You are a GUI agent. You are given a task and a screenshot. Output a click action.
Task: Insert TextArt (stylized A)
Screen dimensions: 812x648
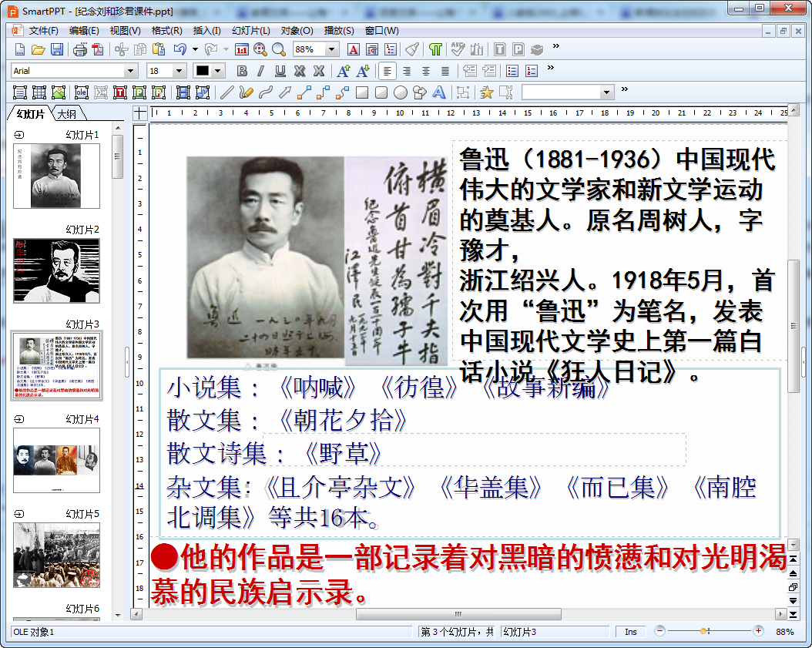(439, 92)
